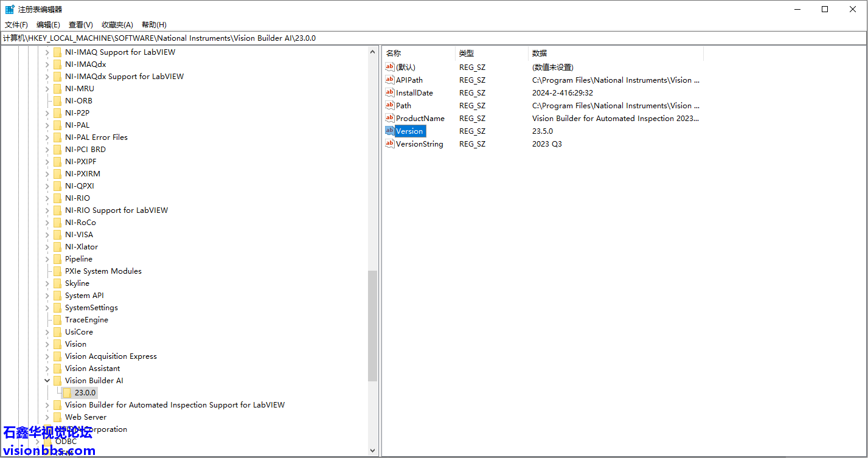The image size is (868, 458).
Task: Collapse the Vision Builder AI tree node
Action: tap(47, 381)
